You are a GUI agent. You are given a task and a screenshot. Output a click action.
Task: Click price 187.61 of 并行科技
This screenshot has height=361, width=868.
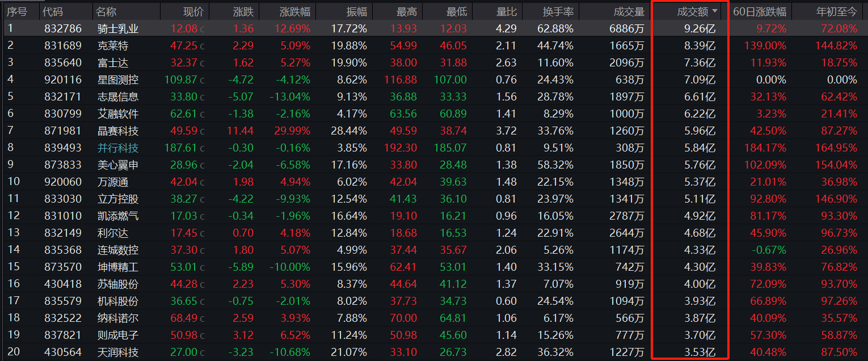(182, 148)
